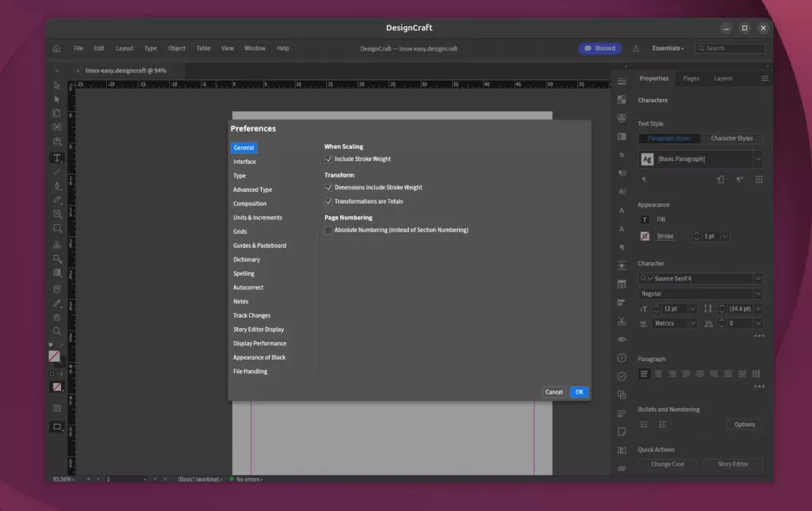This screenshot has width=812, height=511.
Task: Open the Metrics kerning dropdown
Action: [x=692, y=323]
